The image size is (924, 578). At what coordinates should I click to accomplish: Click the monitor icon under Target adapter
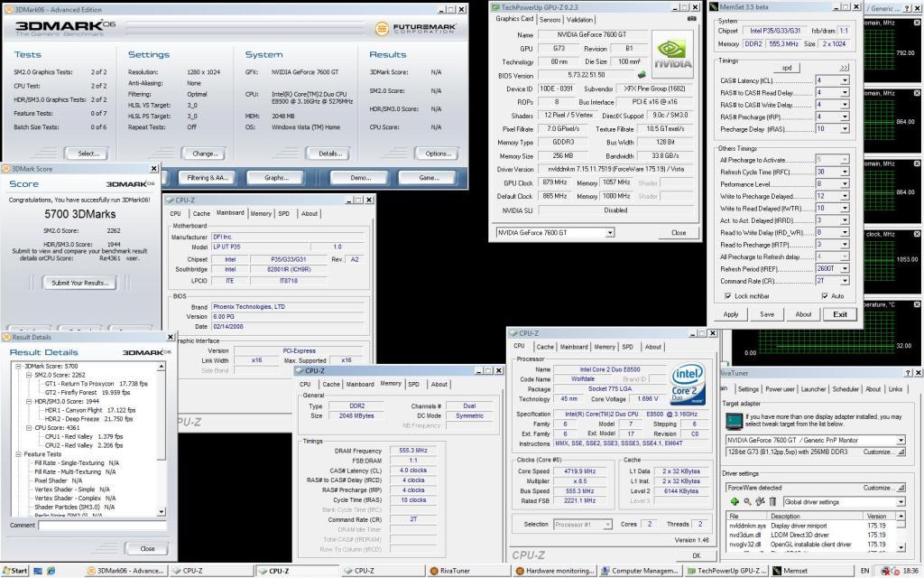(x=735, y=421)
